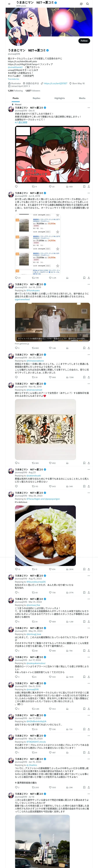The image size is (98, 868).
Task: Open more menu on Jun 14, 2019 post
Action: (89, 284)
